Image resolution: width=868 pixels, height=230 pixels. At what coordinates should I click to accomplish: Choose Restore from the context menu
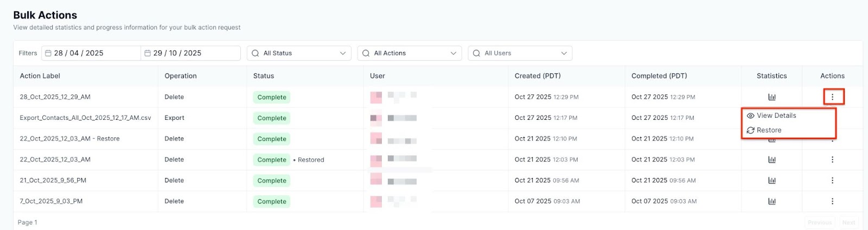point(769,130)
